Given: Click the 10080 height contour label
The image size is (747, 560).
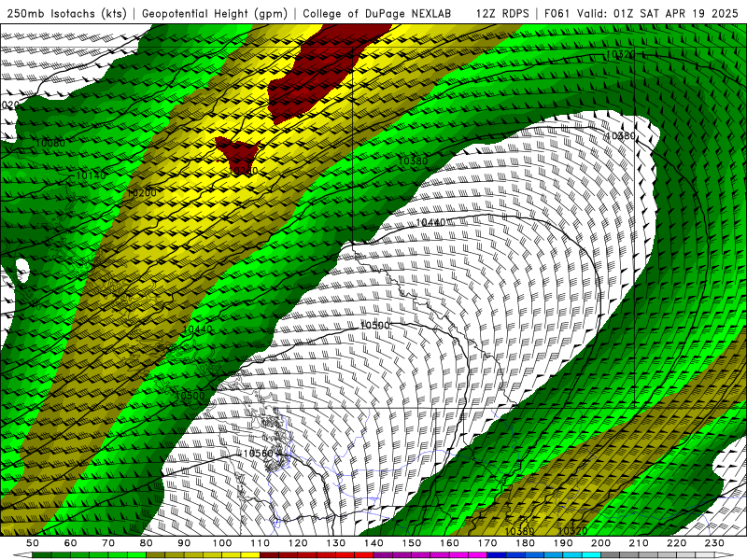Looking at the screenshot, I should [50, 143].
